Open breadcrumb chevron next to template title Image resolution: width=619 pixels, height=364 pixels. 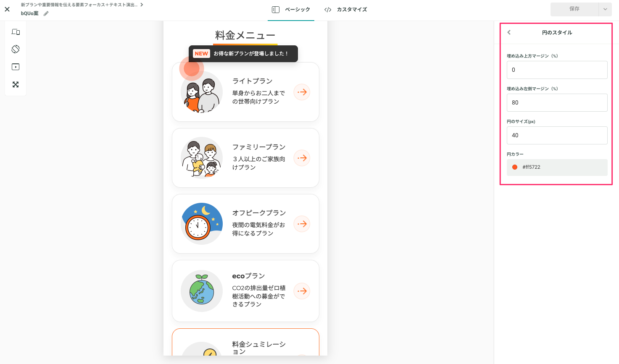click(142, 5)
